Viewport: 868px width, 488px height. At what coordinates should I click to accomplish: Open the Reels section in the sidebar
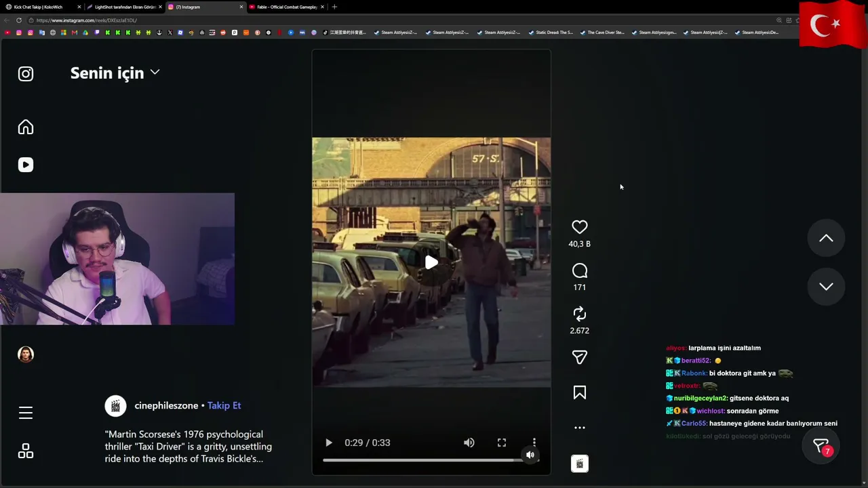26,165
